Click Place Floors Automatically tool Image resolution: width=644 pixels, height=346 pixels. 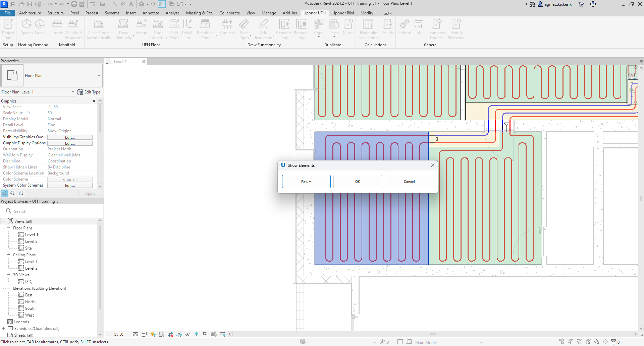99,29
